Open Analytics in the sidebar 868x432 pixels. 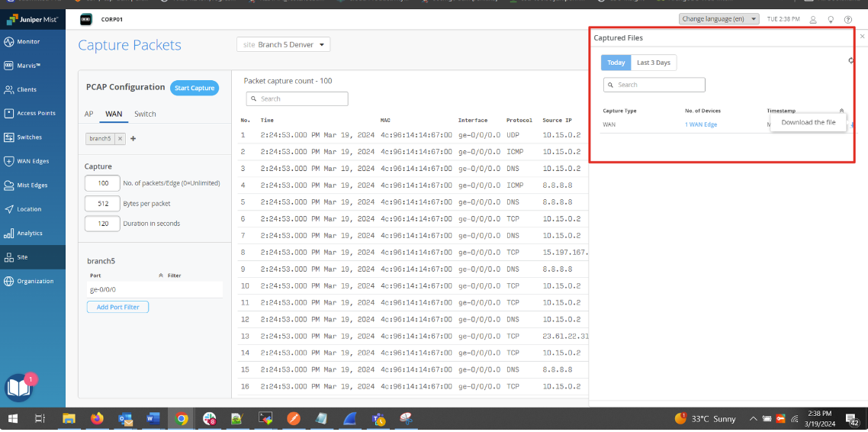click(x=33, y=233)
